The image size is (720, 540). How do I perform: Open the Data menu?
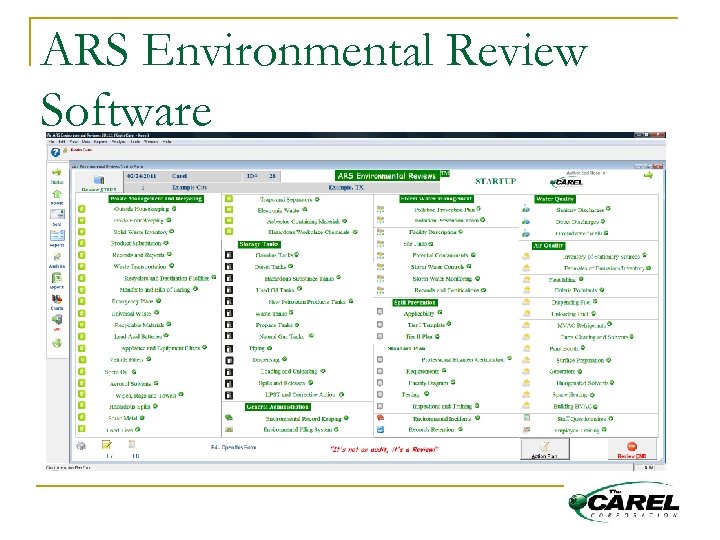pos(85,142)
